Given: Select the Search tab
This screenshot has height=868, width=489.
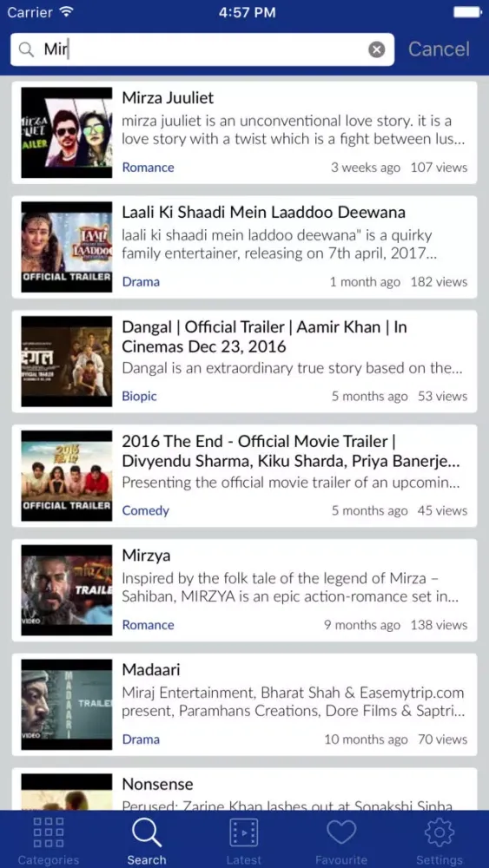Looking at the screenshot, I should point(147,841).
